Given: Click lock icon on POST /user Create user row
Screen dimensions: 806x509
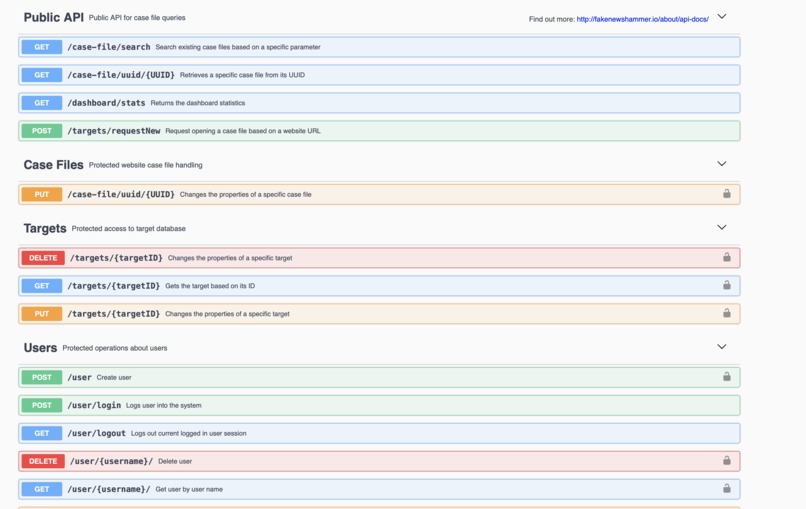Looking at the screenshot, I should click(726, 376).
